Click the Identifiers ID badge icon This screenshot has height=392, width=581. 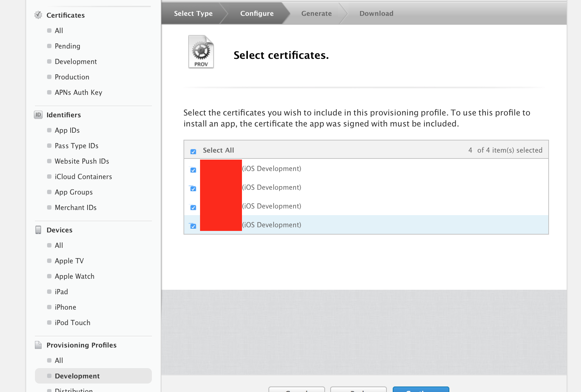38,115
